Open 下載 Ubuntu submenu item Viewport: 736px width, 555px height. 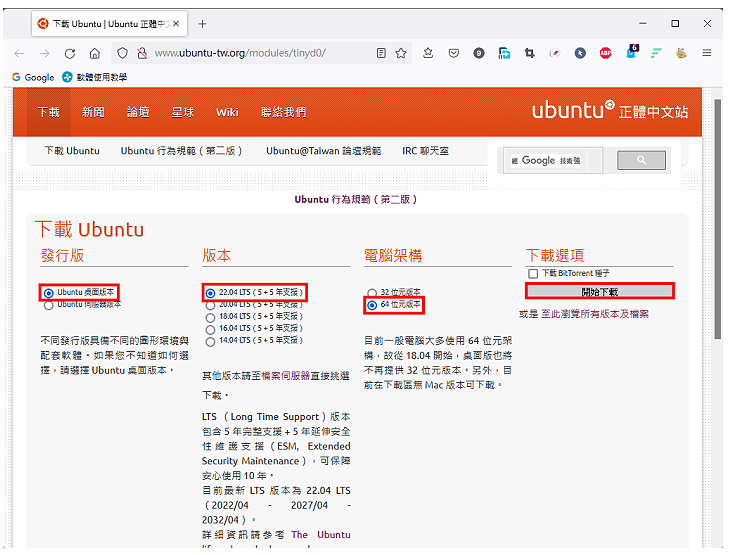(x=72, y=151)
